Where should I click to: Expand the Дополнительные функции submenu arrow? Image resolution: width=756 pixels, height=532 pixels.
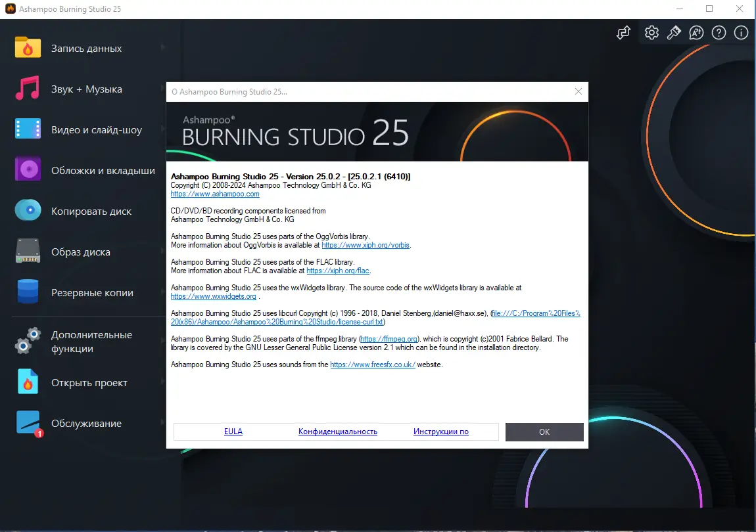(162, 341)
